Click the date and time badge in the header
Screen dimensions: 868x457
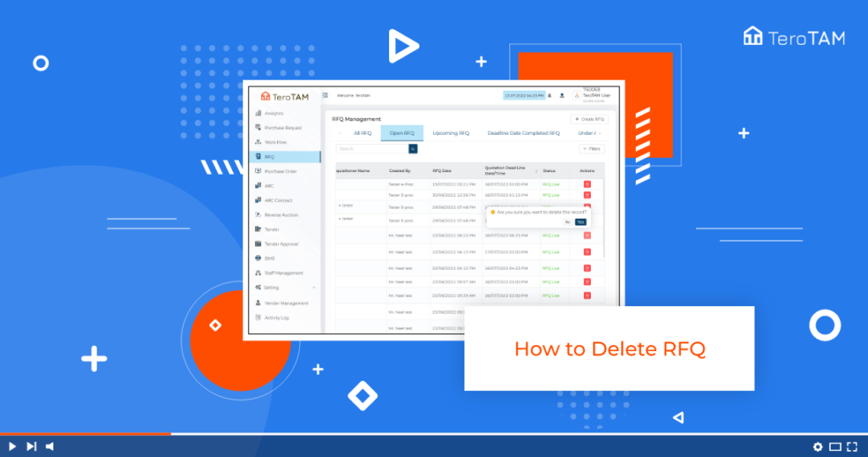(x=524, y=95)
